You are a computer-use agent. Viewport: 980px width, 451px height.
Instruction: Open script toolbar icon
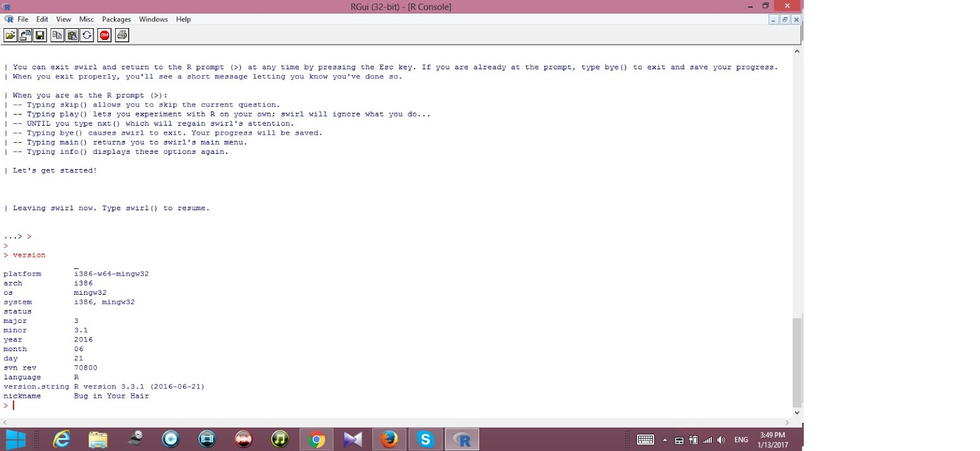click(x=10, y=36)
